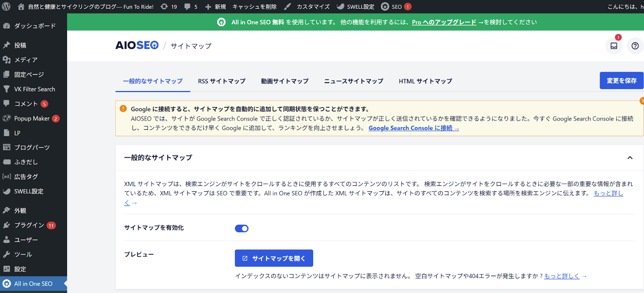Visit site home via site title
Viewport: 644px width, 293px height.
[x=86, y=6]
